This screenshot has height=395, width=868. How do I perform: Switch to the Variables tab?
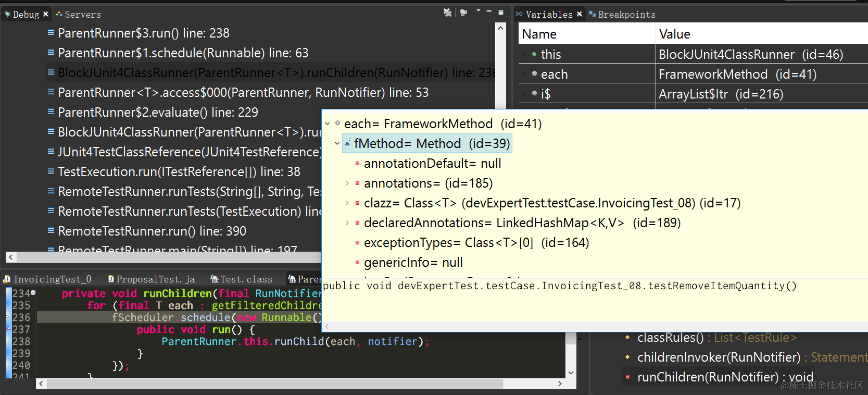click(545, 15)
